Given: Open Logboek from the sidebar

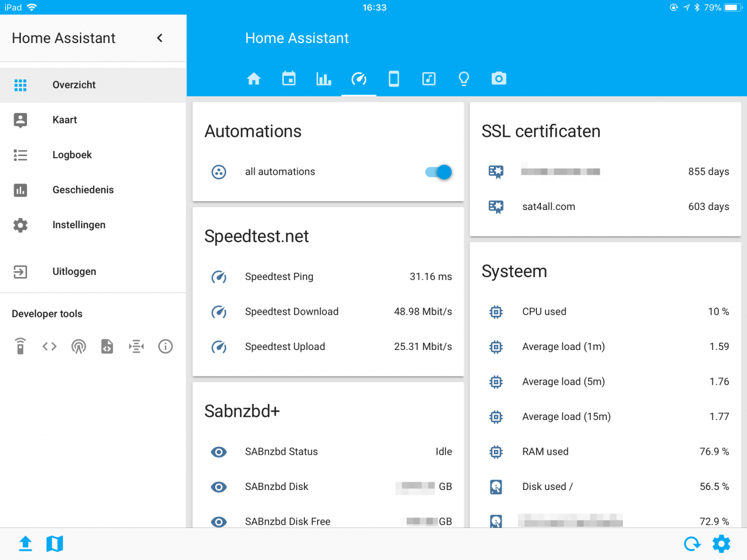Looking at the screenshot, I should (72, 155).
